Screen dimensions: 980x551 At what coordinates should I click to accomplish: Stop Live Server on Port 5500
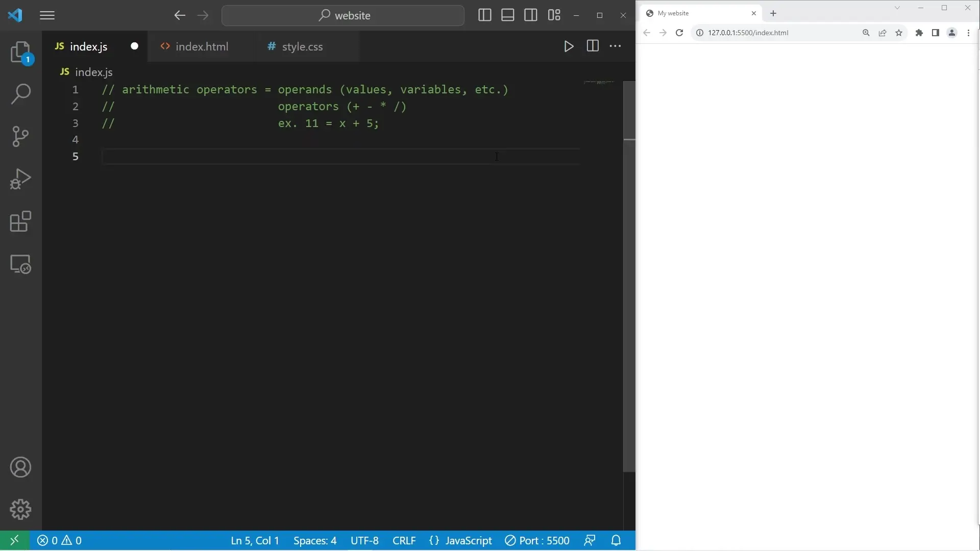pos(537,540)
